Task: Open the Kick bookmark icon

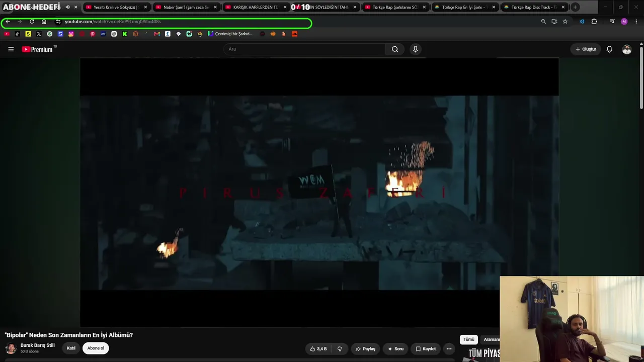Action: click(125, 34)
